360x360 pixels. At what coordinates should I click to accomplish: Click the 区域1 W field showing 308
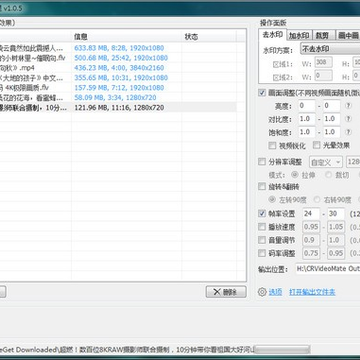pyautogui.click(x=323, y=63)
